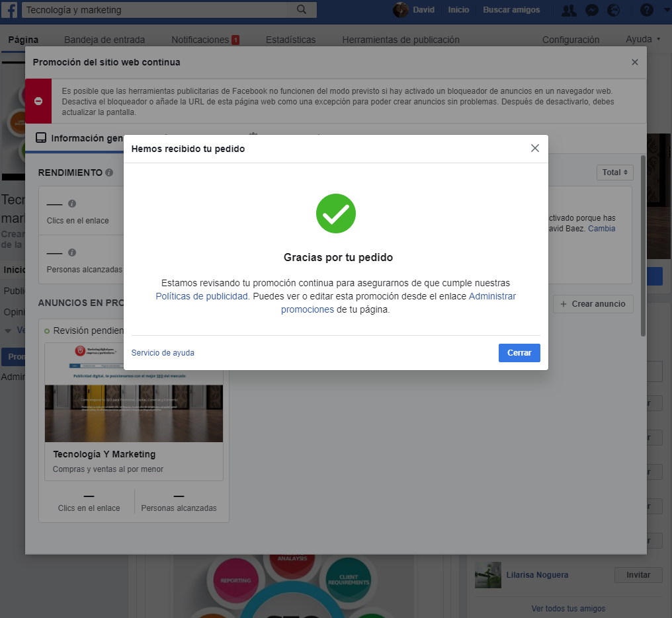Open Lilarisa Noguera's profile link
The width and height of the screenshot is (672, 618).
tap(537, 575)
